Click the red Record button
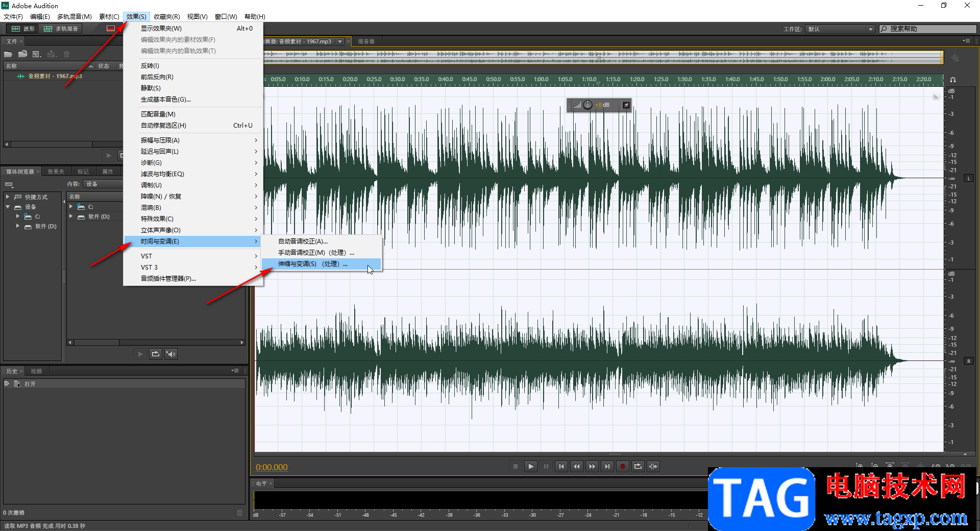 coord(623,466)
